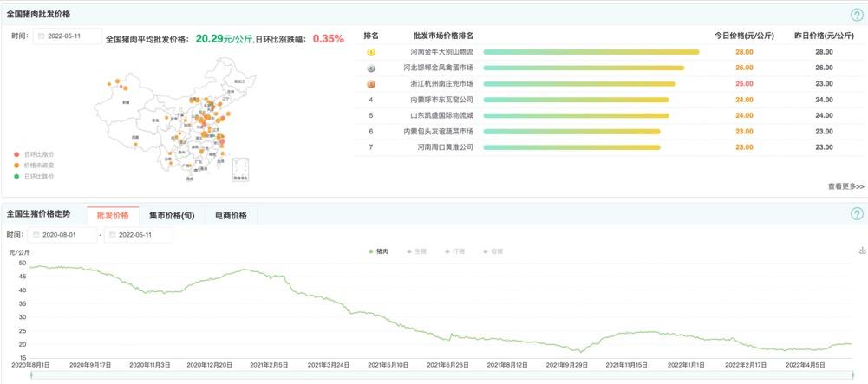The image size is (868, 384).
Task: Select market 内蒙包头友谊蔬菜市场
Action: pyautogui.click(x=439, y=132)
